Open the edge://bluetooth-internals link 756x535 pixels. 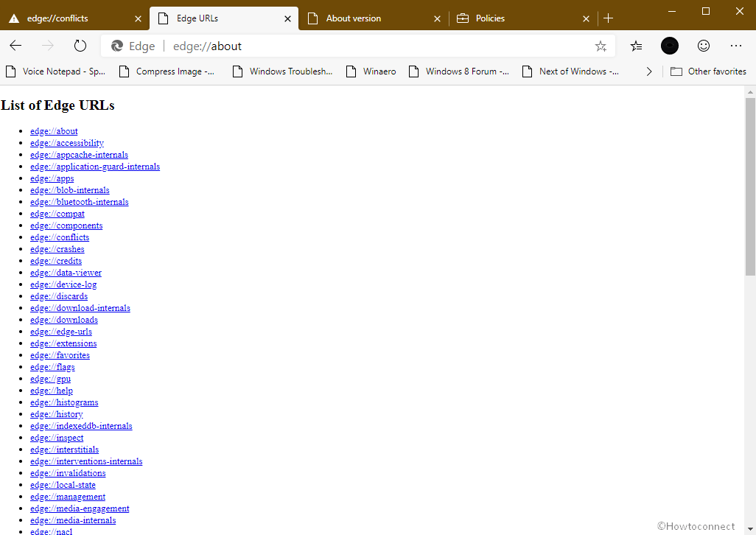point(80,202)
